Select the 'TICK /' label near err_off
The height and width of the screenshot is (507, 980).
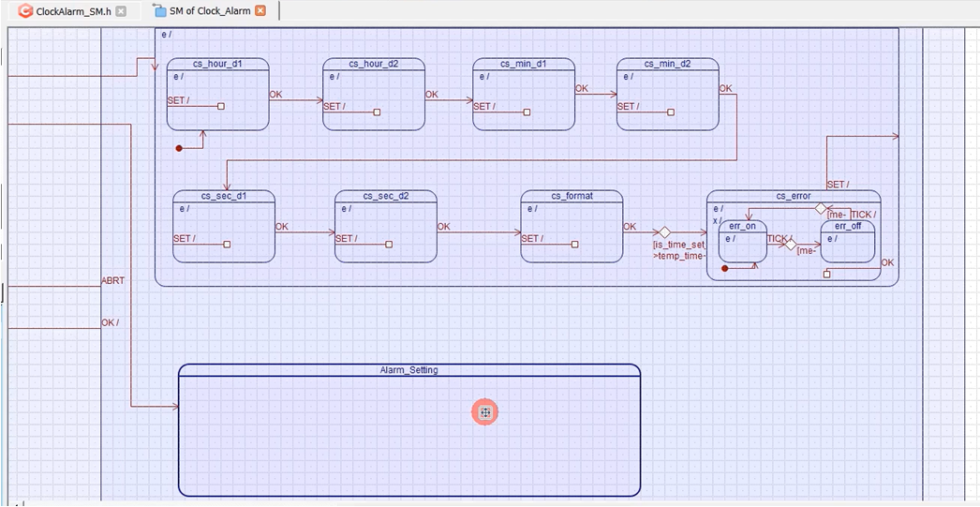click(x=864, y=215)
